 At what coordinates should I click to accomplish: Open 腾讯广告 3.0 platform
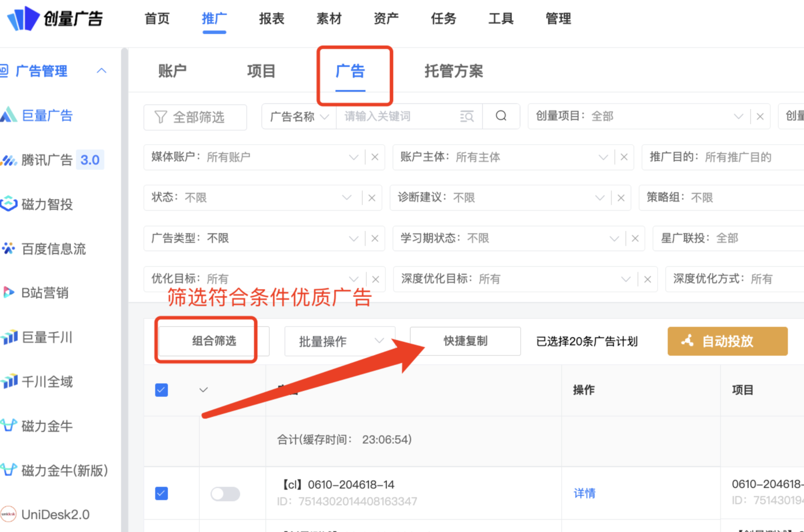pyautogui.click(x=52, y=160)
